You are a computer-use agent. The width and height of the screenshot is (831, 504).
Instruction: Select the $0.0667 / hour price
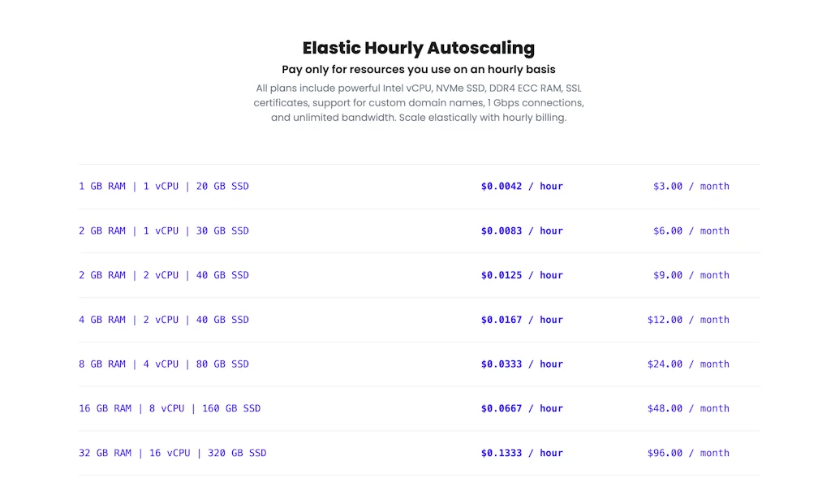point(522,409)
